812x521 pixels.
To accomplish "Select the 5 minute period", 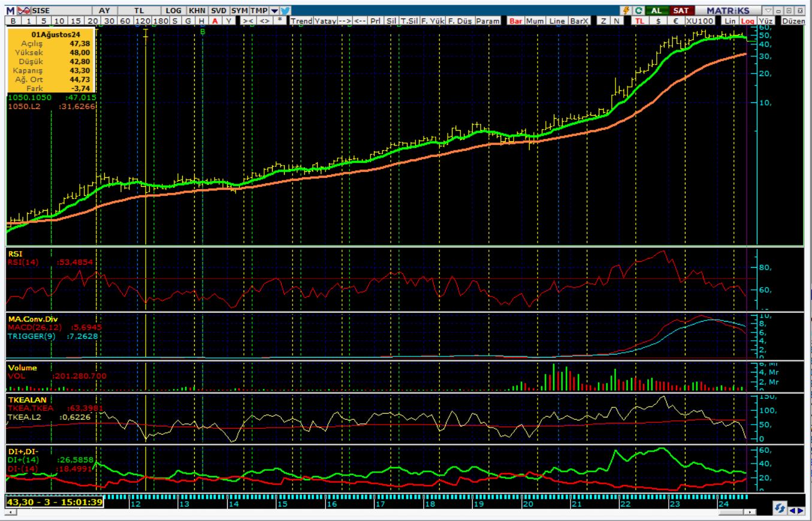I will pyautogui.click(x=43, y=20).
